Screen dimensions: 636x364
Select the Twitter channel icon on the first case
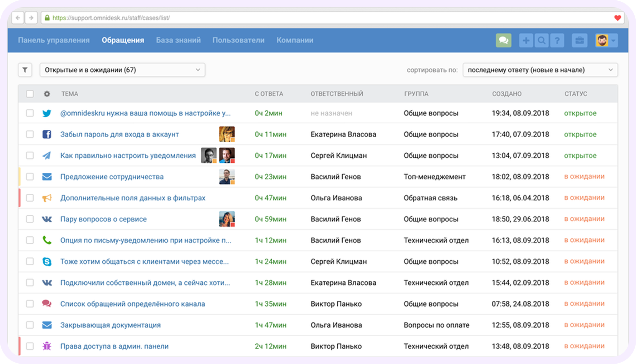47,113
